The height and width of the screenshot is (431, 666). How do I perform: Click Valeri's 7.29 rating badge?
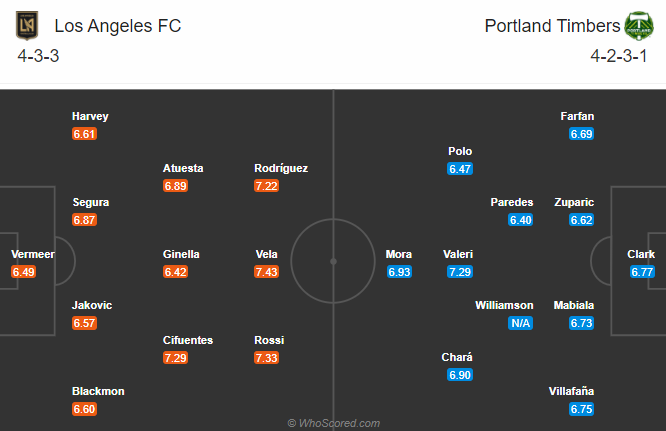pos(460,272)
